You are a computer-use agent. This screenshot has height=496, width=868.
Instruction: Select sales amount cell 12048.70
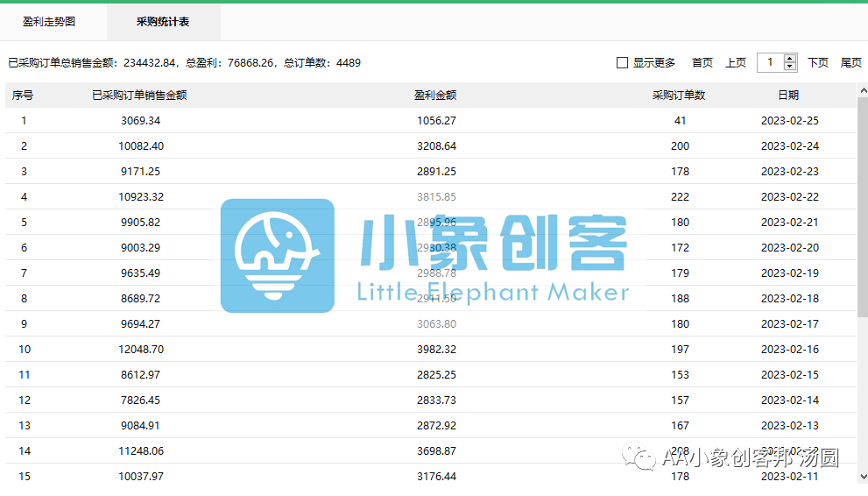click(x=141, y=350)
